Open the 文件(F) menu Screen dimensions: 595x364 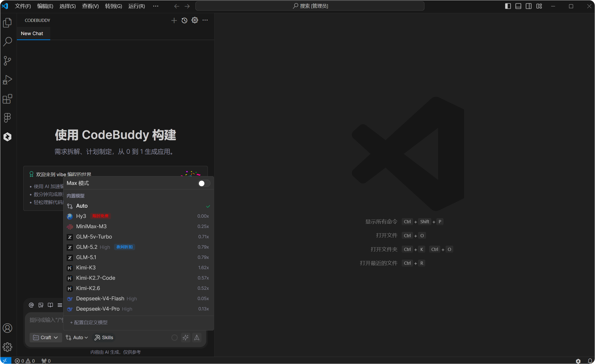tap(23, 6)
